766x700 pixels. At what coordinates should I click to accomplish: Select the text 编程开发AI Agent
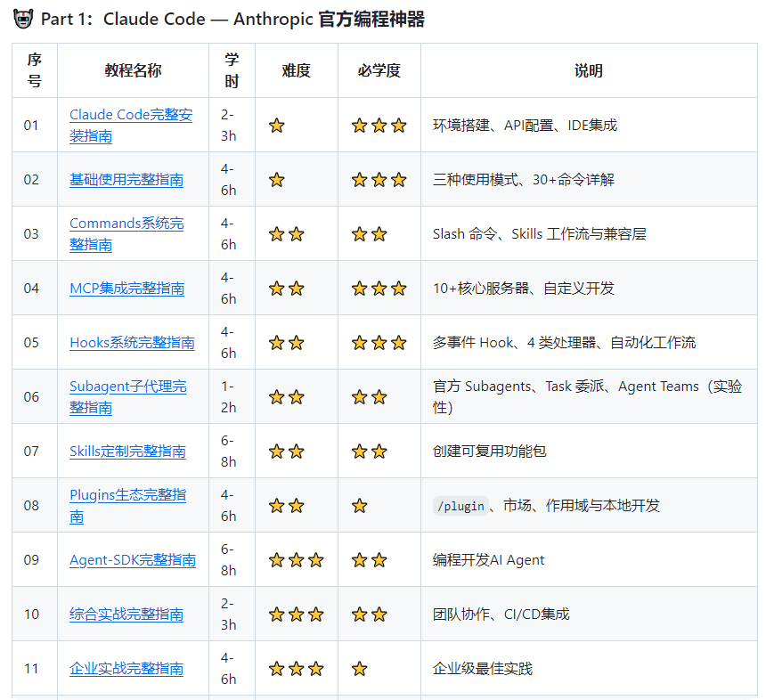pos(488,560)
